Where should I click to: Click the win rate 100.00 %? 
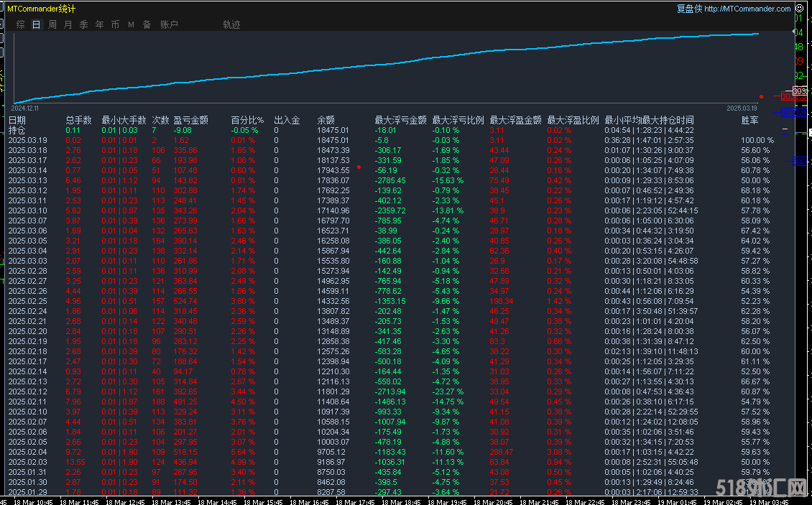coord(757,140)
